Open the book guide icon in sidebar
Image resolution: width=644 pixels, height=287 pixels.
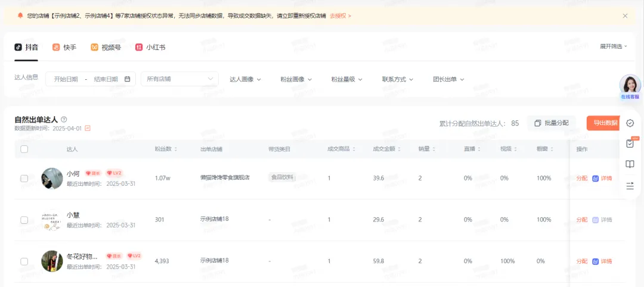630,164
